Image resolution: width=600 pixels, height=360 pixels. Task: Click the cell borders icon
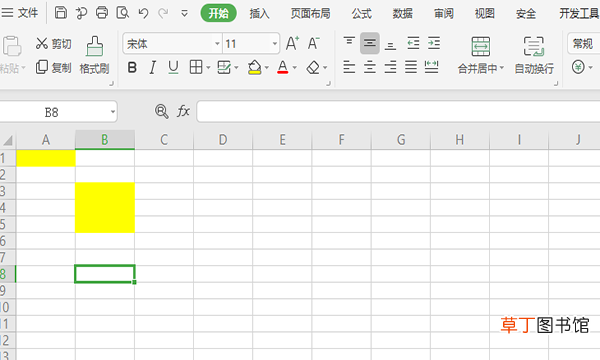click(196, 67)
